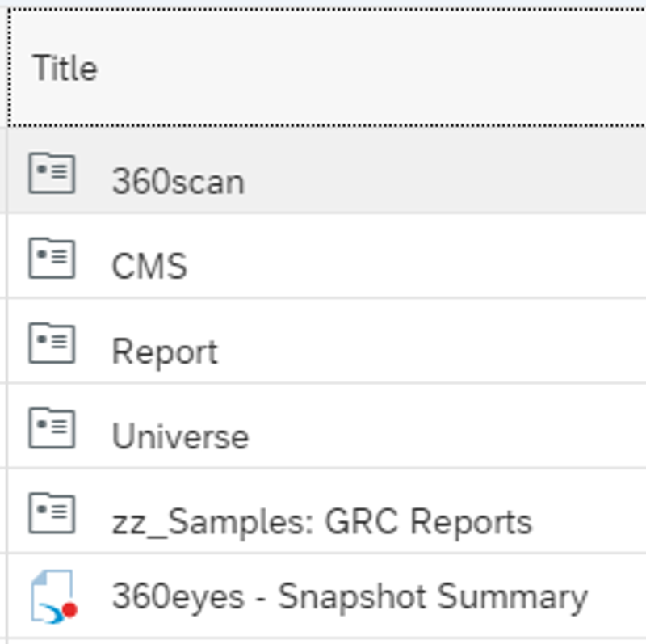Open the 360scan folder name

point(178,181)
